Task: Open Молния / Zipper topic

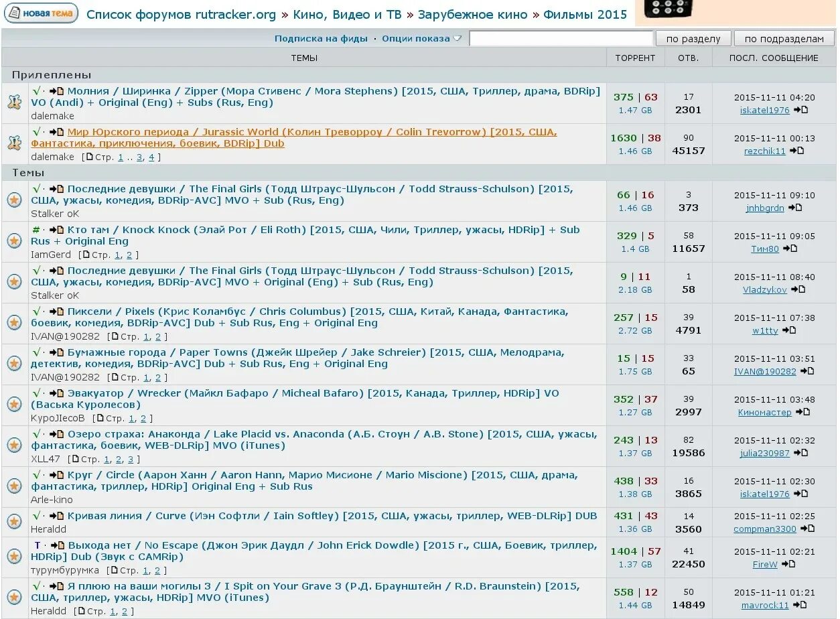Action: (316, 96)
